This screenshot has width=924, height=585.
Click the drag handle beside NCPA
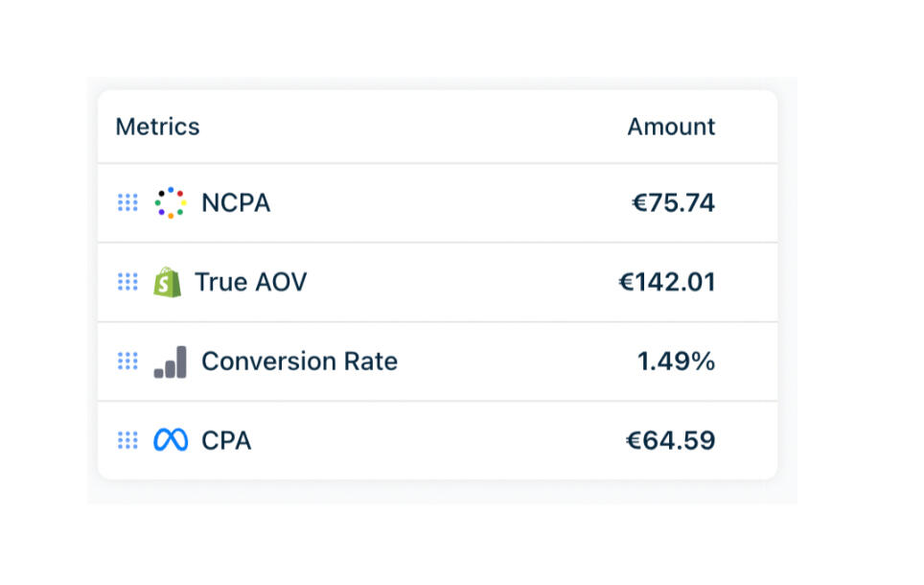click(127, 203)
